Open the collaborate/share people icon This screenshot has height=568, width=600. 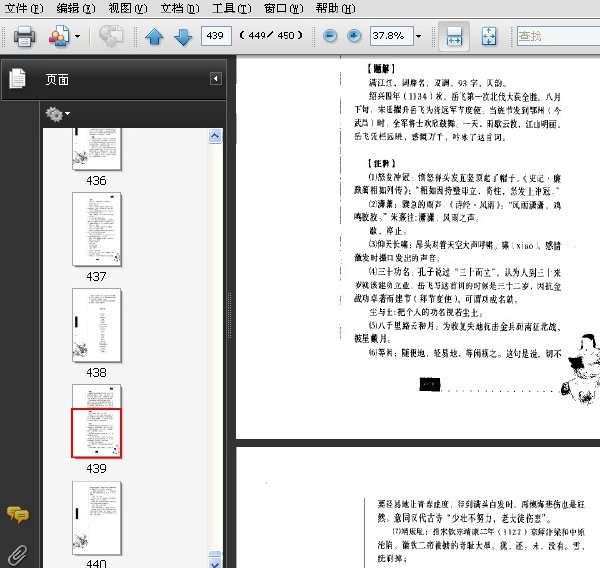[x=59, y=36]
